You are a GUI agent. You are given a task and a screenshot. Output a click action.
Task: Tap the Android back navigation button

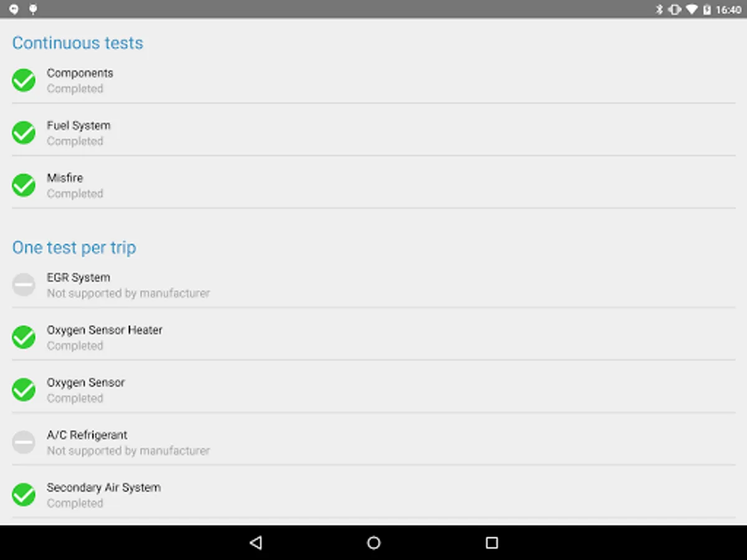click(255, 543)
